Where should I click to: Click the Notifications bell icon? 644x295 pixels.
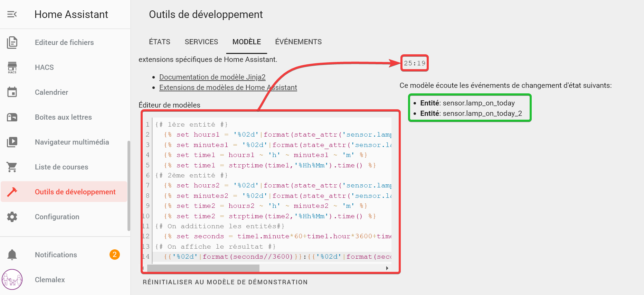[12, 255]
